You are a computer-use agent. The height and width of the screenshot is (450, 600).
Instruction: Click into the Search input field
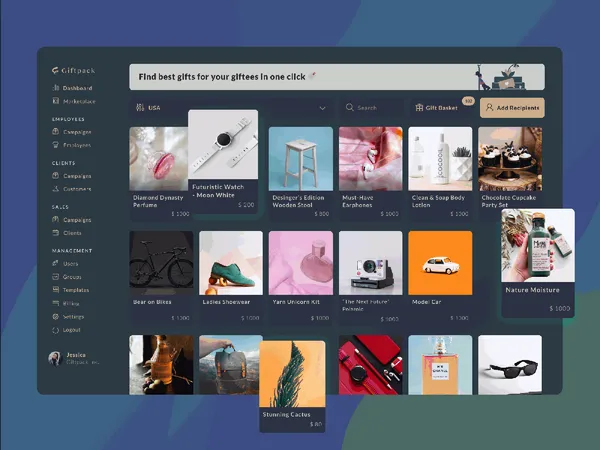[372, 108]
